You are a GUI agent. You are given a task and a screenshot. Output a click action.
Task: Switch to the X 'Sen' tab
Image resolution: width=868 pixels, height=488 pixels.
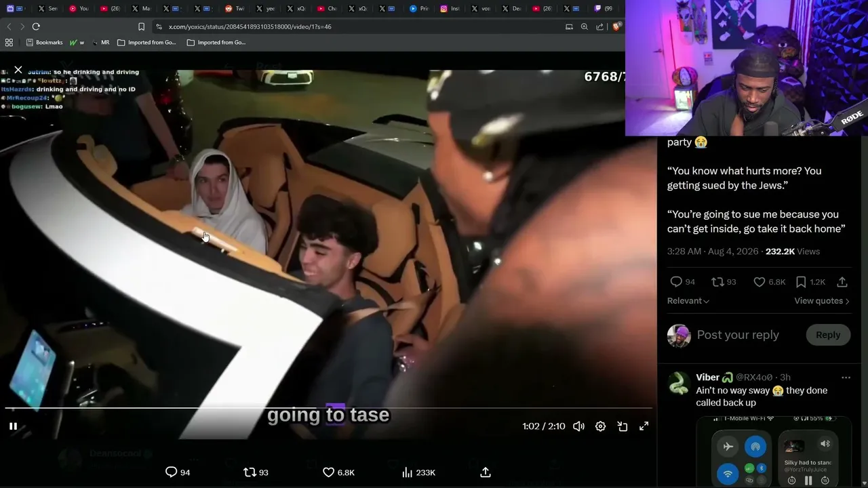coord(49,9)
